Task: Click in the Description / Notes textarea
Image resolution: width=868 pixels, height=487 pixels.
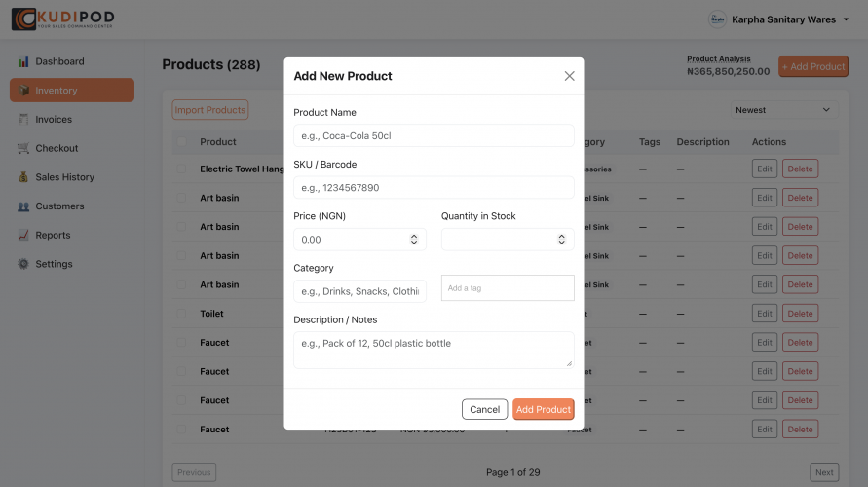Action: click(x=434, y=350)
